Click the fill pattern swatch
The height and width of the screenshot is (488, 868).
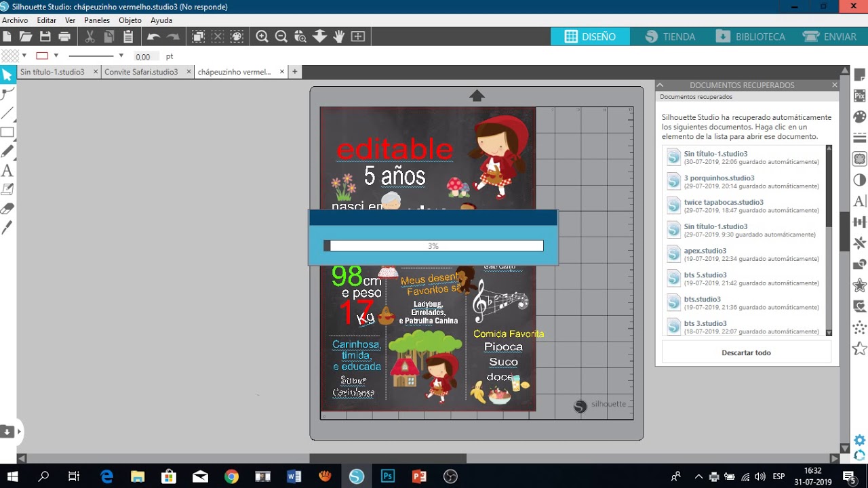[10, 56]
